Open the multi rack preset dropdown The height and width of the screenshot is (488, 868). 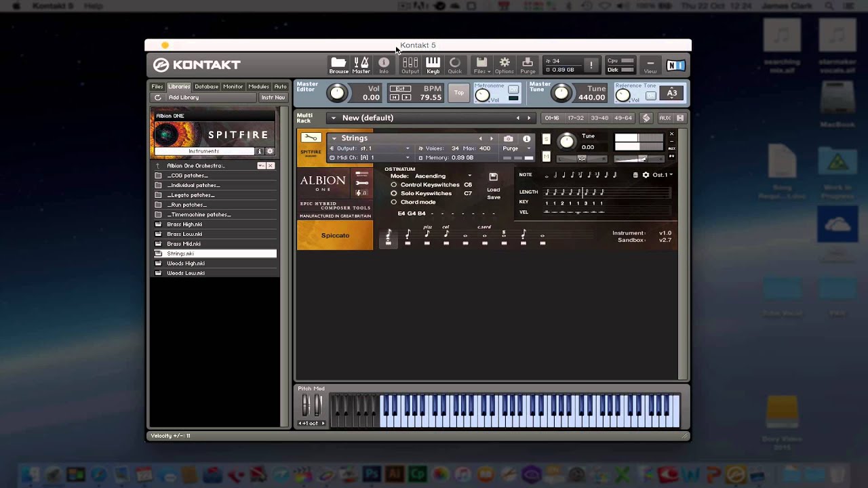click(x=333, y=118)
